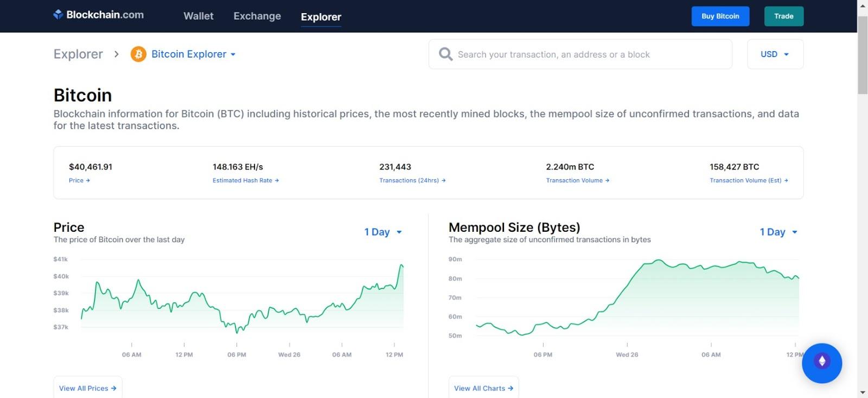
Task: Click the orange Bitcoin coin icon
Action: coord(138,54)
